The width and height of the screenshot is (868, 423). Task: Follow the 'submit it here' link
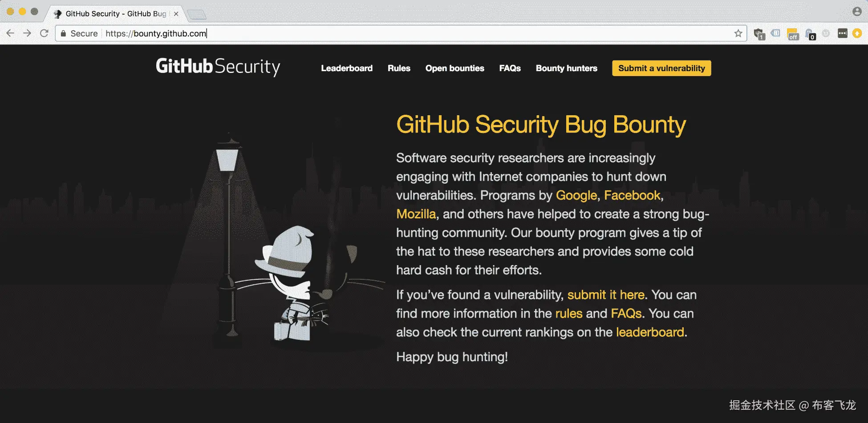pyautogui.click(x=606, y=295)
